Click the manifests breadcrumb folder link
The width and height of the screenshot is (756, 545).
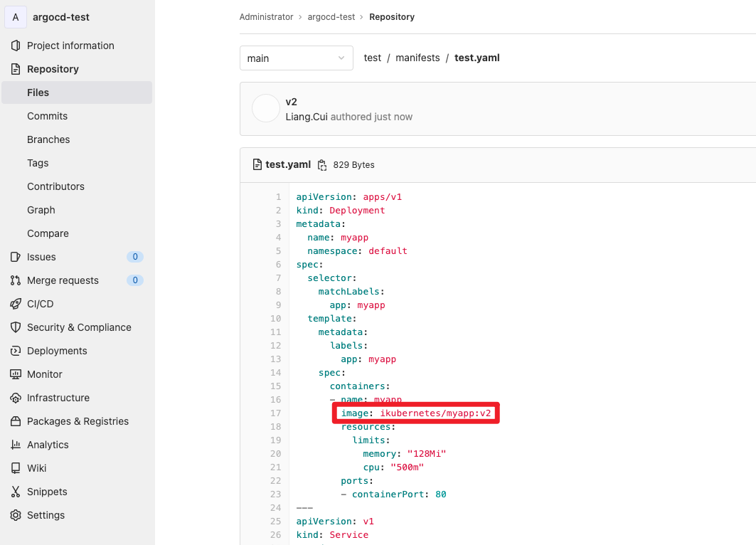(417, 58)
